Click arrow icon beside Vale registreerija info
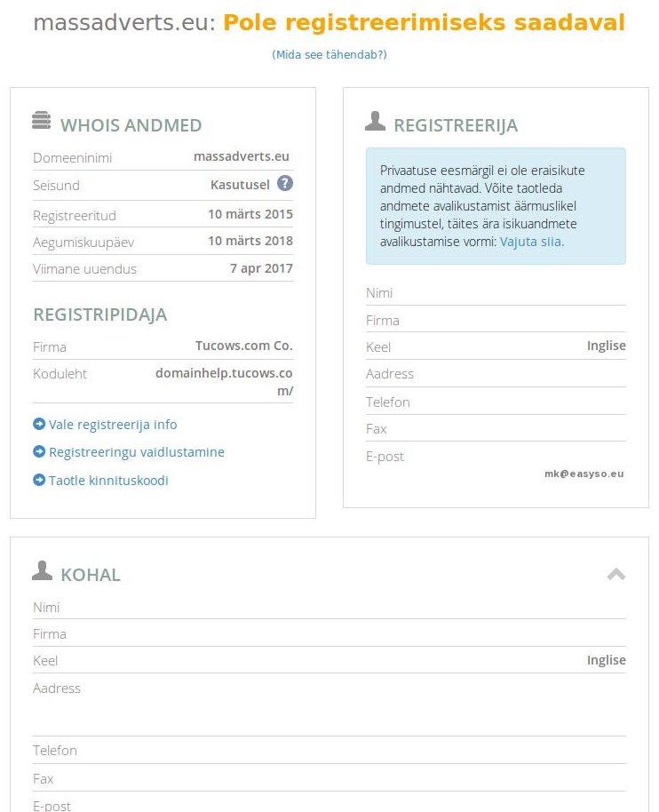 point(39,424)
